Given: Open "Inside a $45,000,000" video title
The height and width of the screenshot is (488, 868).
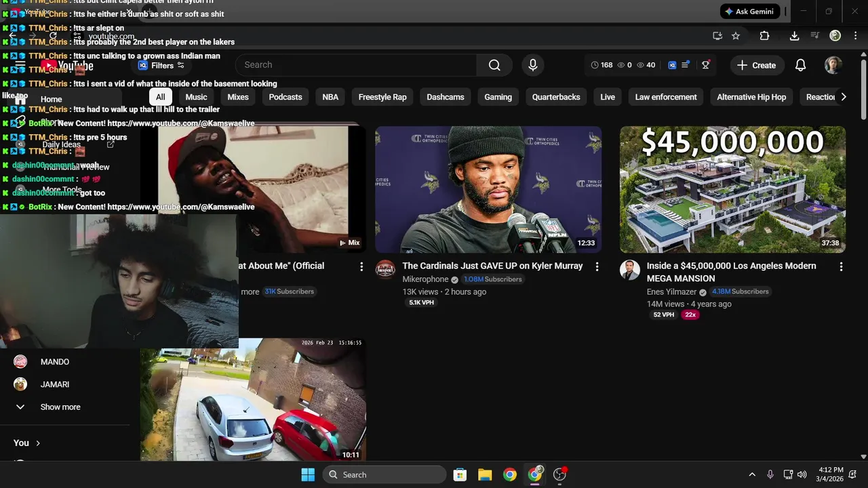Looking at the screenshot, I should [732, 272].
